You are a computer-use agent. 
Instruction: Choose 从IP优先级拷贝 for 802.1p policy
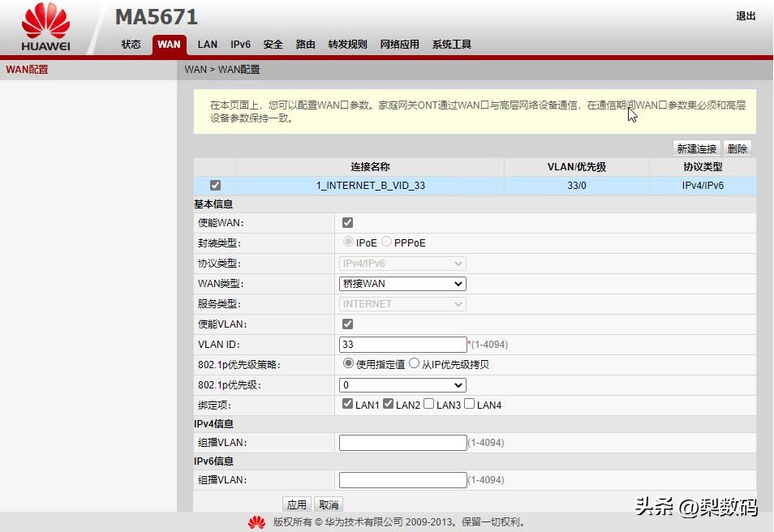coord(414,363)
